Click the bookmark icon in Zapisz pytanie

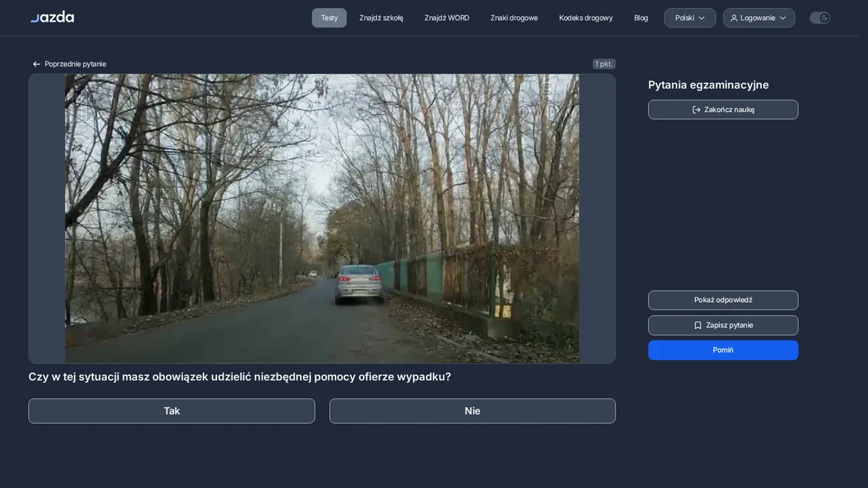(x=698, y=325)
